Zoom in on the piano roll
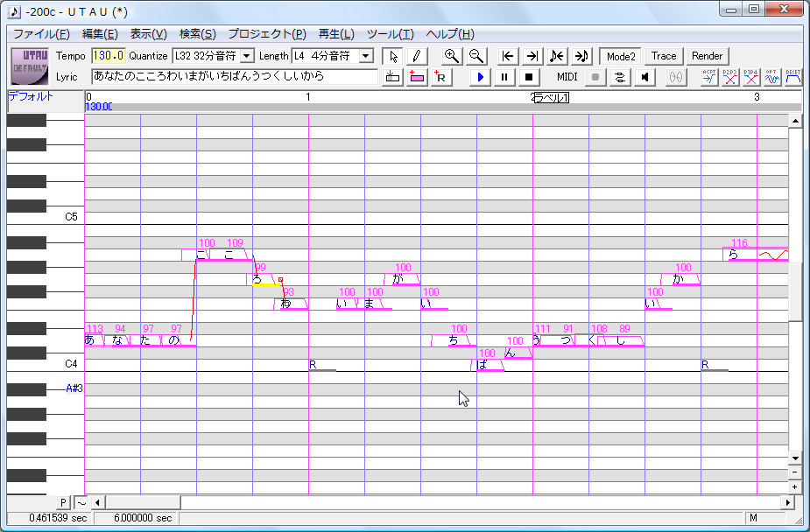The height and width of the screenshot is (532, 810). point(453,55)
